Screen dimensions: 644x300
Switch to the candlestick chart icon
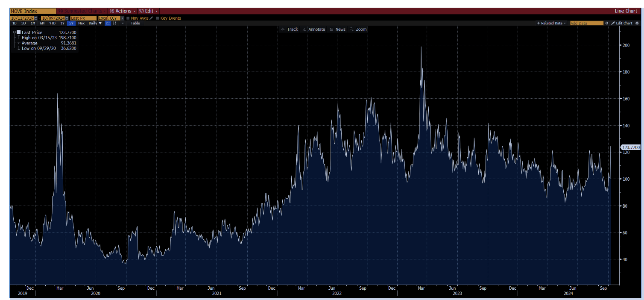coord(114,24)
